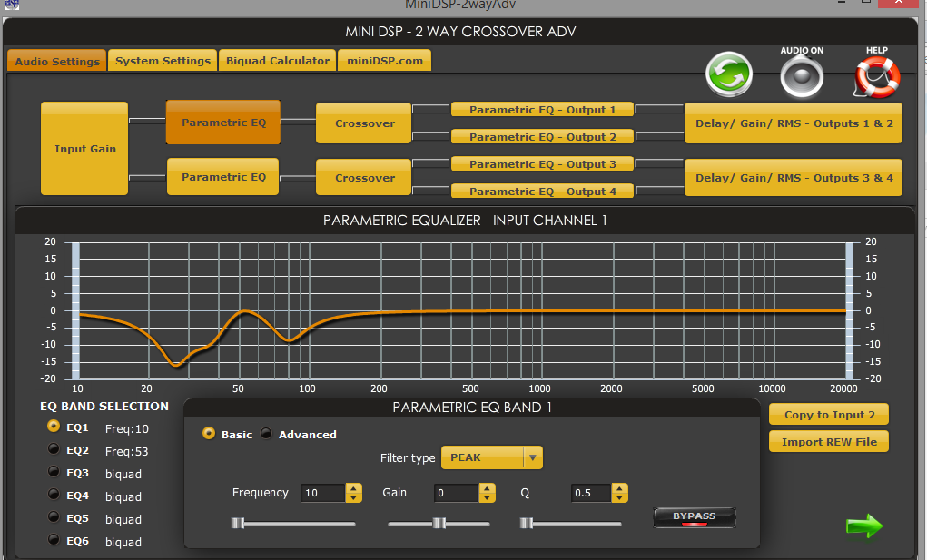
Task: Increase Q with up stepper arrow
Action: [x=619, y=488]
